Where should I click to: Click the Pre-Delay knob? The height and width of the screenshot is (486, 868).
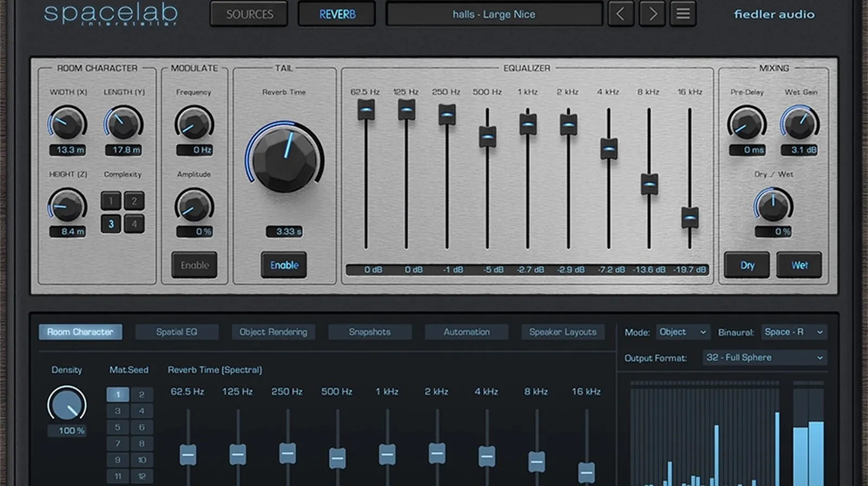click(x=746, y=123)
